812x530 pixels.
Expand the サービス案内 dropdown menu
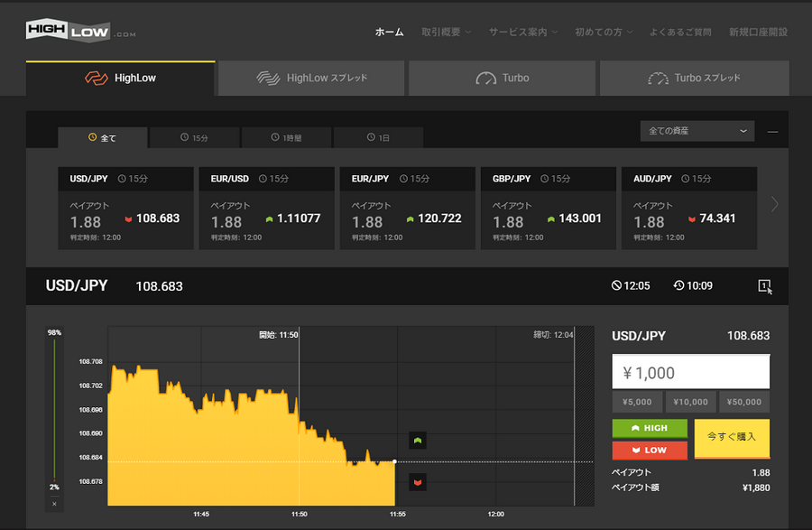tap(523, 33)
